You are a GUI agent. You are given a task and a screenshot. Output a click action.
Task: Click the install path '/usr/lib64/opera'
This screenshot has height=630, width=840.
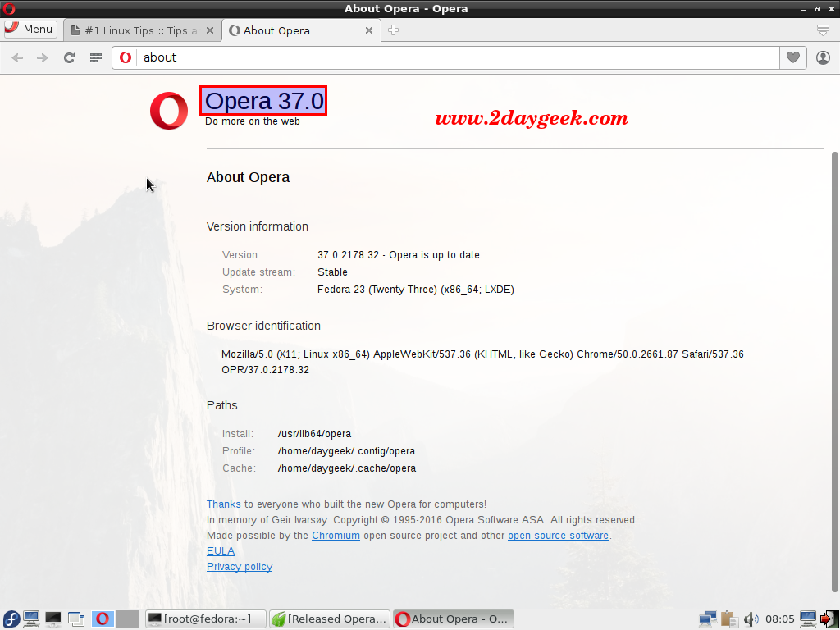click(x=314, y=434)
